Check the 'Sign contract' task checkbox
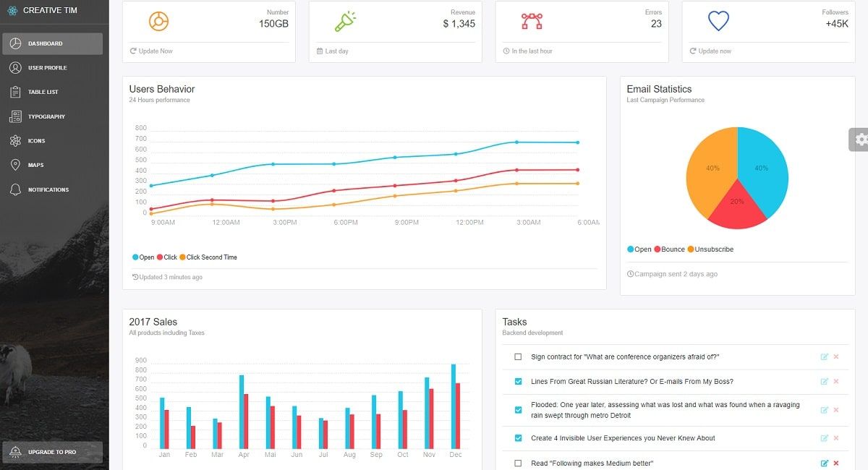868x470 pixels. tap(517, 356)
